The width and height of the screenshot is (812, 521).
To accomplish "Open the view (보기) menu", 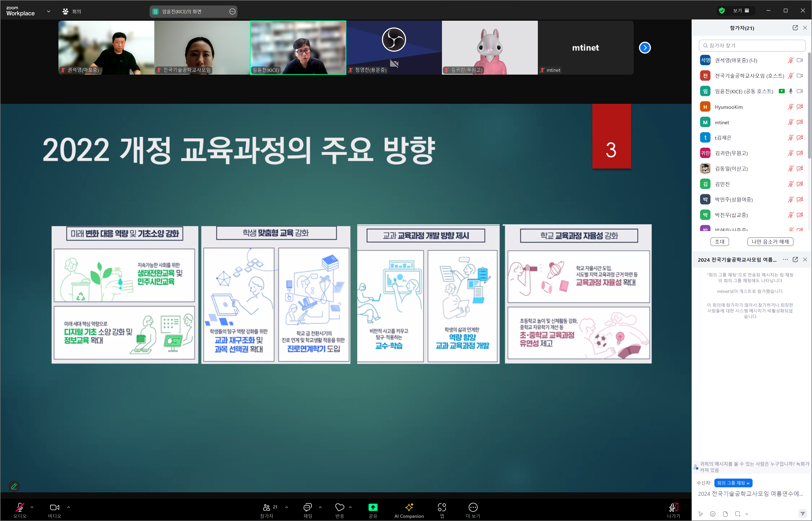I will pos(741,10).
